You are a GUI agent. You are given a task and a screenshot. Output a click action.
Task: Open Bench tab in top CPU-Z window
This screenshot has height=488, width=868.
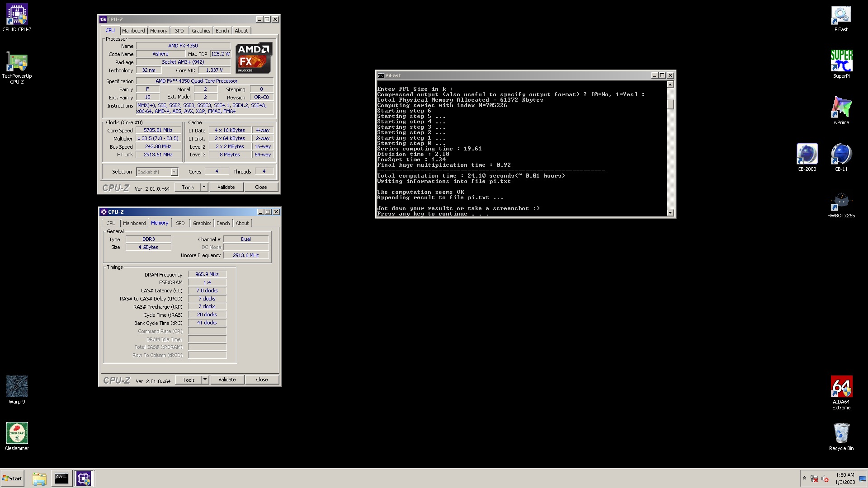point(222,31)
